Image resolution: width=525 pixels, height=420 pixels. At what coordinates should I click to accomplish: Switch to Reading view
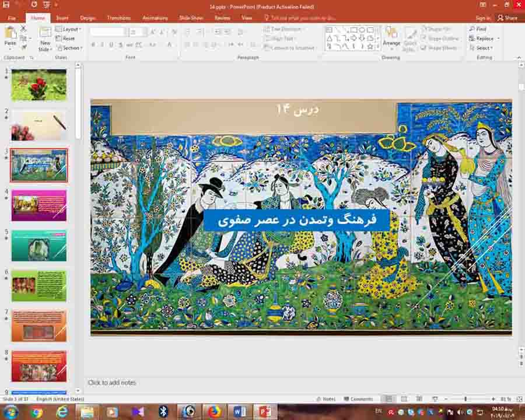point(419,399)
